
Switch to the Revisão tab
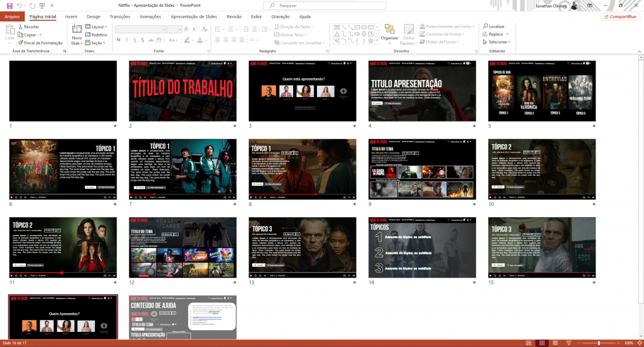[x=234, y=16]
